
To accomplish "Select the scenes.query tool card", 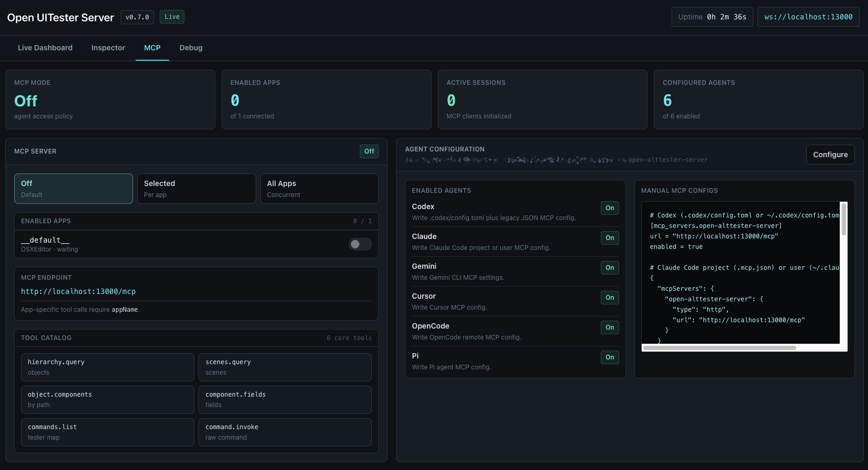I will click(285, 367).
